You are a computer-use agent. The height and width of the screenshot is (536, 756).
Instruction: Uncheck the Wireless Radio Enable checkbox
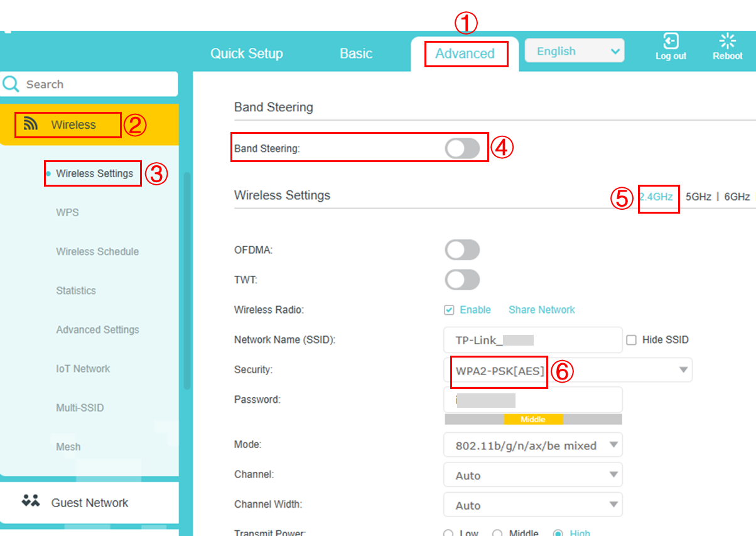(449, 310)
